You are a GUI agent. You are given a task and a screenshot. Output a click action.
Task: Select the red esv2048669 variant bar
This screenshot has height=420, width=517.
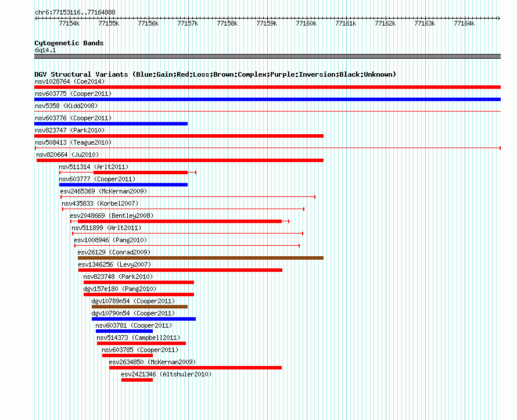point(179,221)
